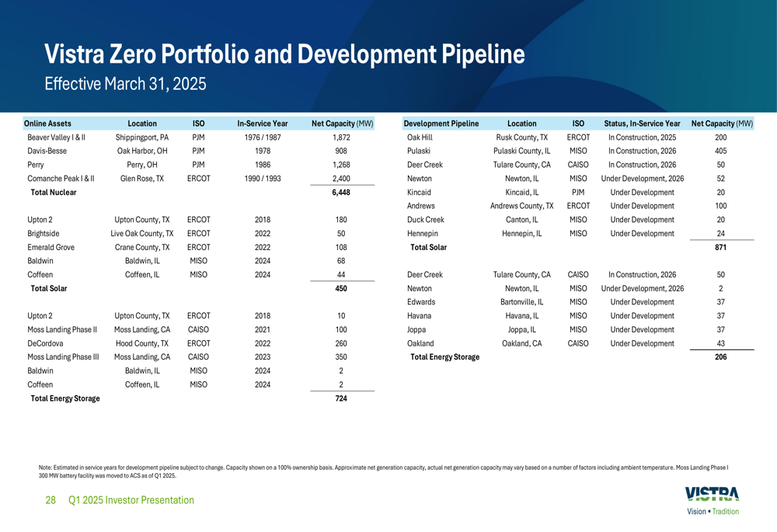Click 'DeCordova' asset name
The height and width of the screenshot is (532, 777).
click(x=45, y=343)
